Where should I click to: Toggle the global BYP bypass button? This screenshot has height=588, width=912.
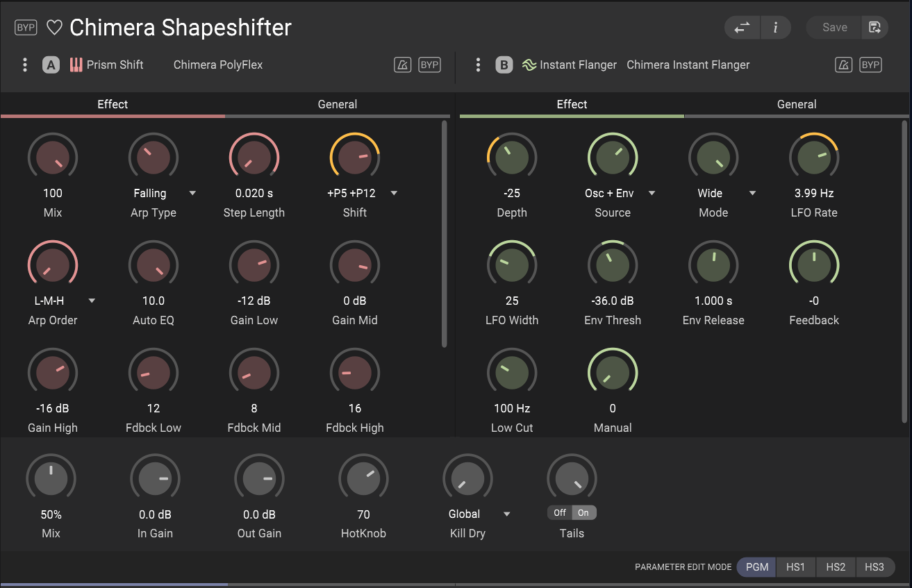pyautogui.click(x=26, y=28)
